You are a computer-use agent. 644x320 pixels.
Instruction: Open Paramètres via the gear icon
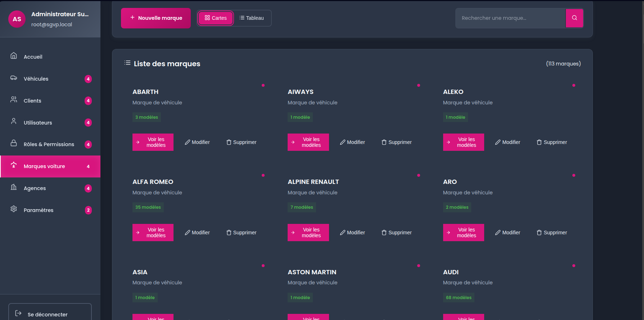point(14,209)
